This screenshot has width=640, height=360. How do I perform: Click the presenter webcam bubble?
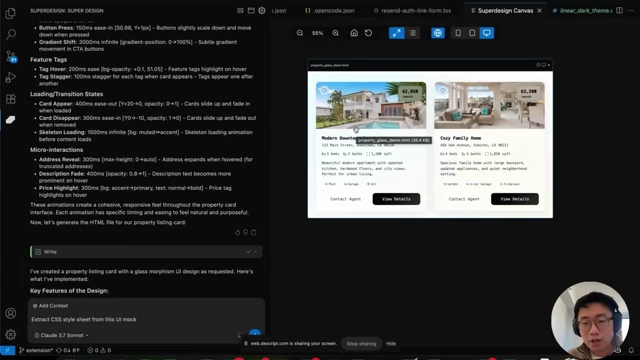click(590, 320)
